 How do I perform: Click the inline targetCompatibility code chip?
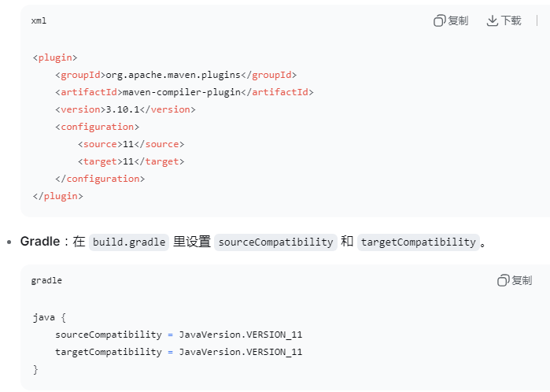tap(418, 242)
